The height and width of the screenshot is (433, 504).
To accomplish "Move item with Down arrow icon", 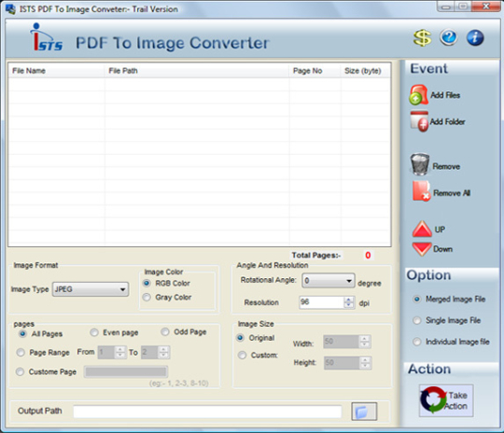I will (422, 249).
